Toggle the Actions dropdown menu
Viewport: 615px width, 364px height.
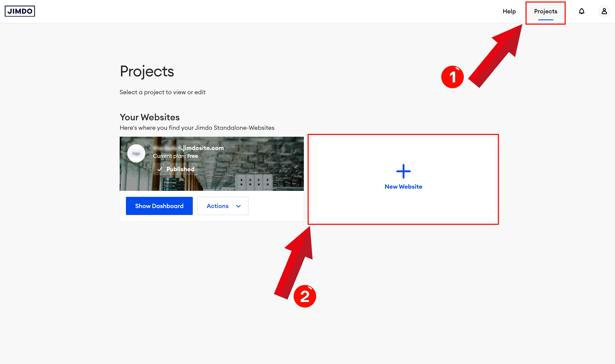(222, 206)
